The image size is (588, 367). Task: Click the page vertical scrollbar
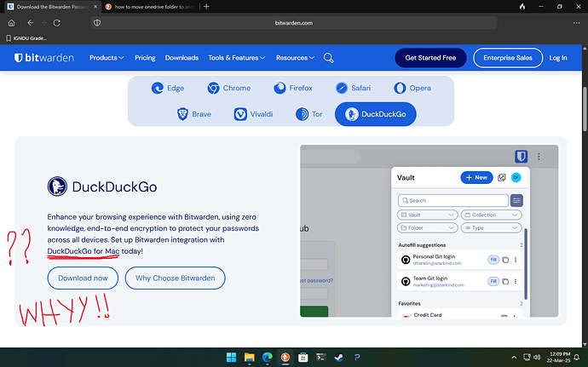click(585, 109)
